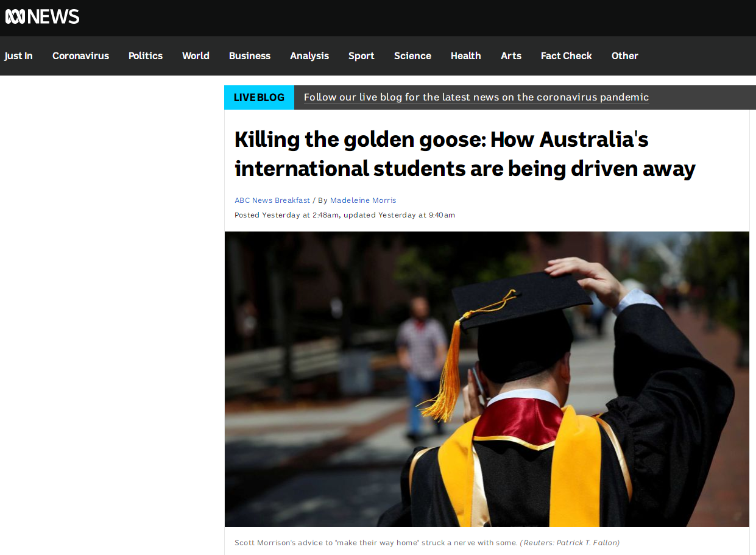Select World in the navigation bar
This screenshot has width=756, height=555.
click(x=196, y=55)
